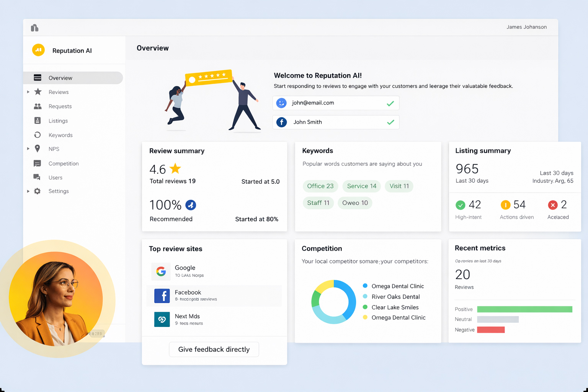This screenshot has width=588, height=392.
Task: Expand the Reviews sidebar section arrow
Action: tap(28, 92)
